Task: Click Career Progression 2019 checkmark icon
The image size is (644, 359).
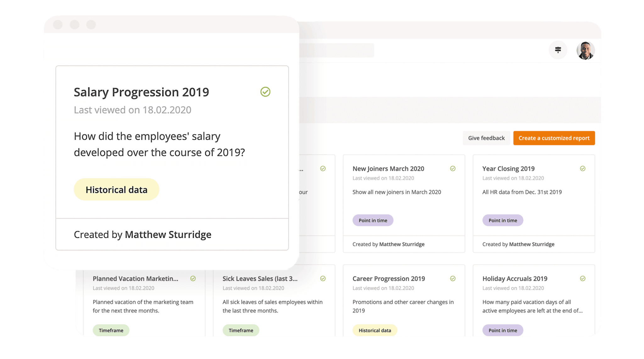Action: click(452, 278)
